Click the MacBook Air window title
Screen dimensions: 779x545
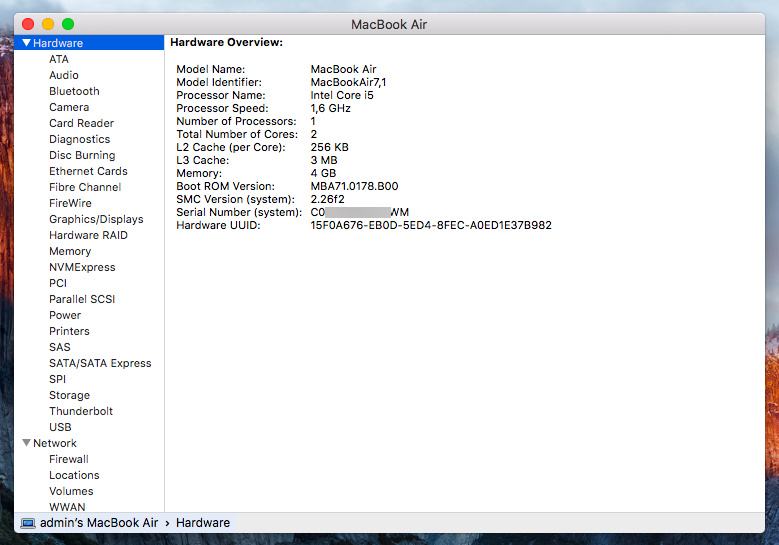click(389, 24)
